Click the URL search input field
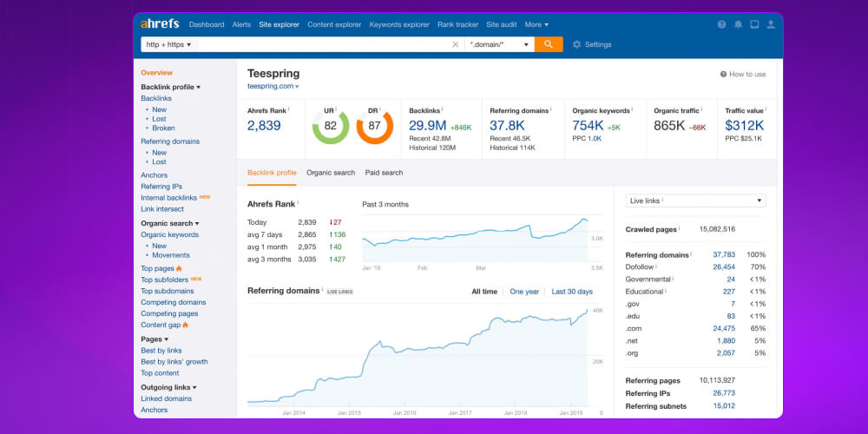868x434 pixels. [x=321, y=44]
